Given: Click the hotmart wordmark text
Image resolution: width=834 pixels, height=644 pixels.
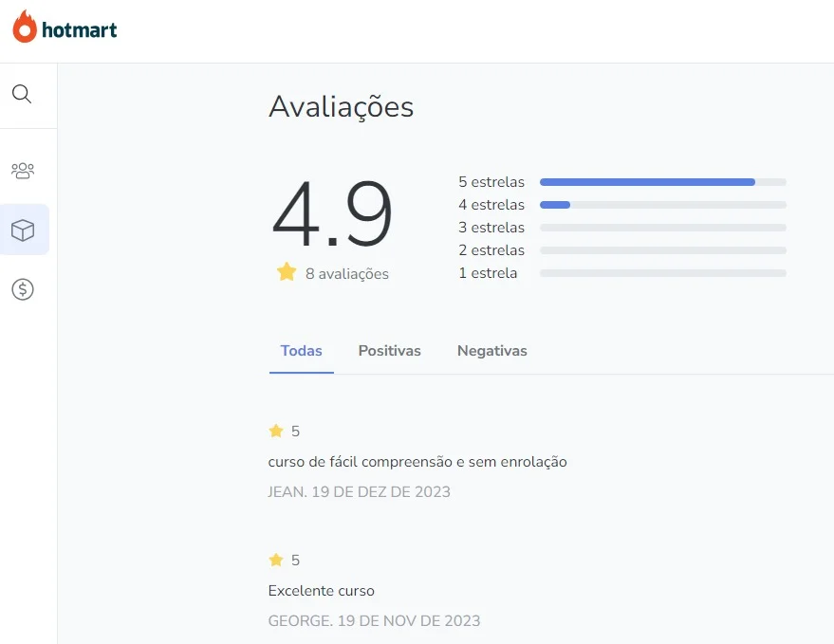Looking at the screenshot, I should [80, 30].
